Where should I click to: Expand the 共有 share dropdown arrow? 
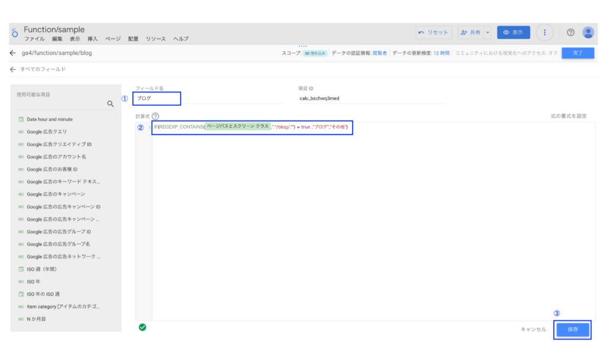pyautogui.click(x=487, y=33)
